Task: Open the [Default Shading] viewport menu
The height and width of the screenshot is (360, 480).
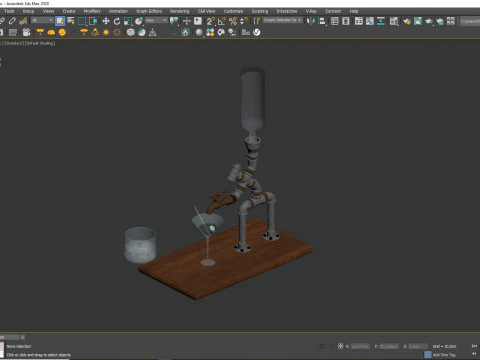Action: click(x=40, y=43)
